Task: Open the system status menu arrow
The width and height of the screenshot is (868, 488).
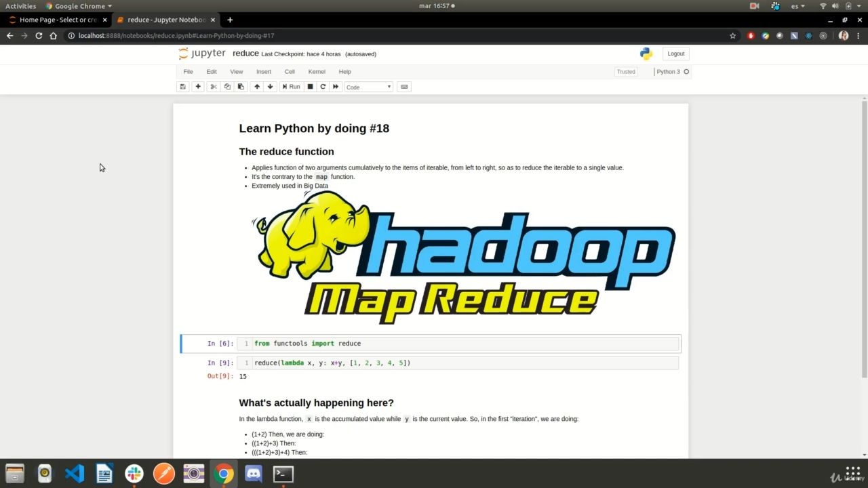Action: pyautogui.click(x=858, y=6)
